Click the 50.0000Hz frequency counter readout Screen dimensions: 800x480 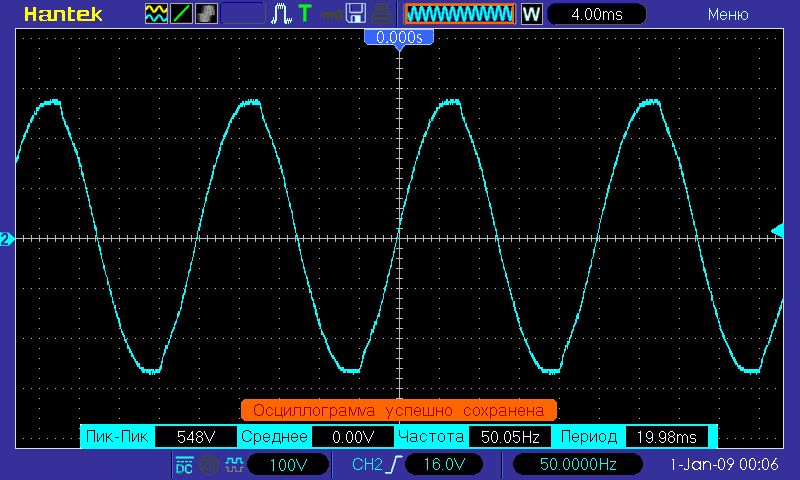pos(578,464)
